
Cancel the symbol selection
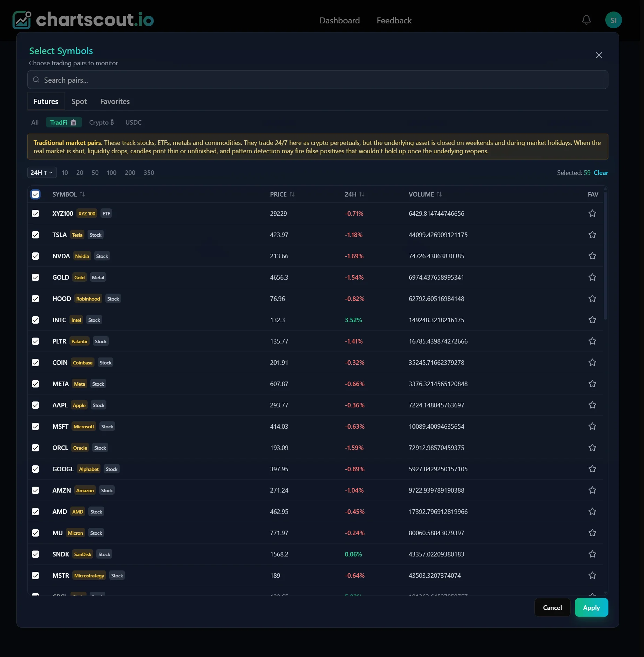click(552, 607)
